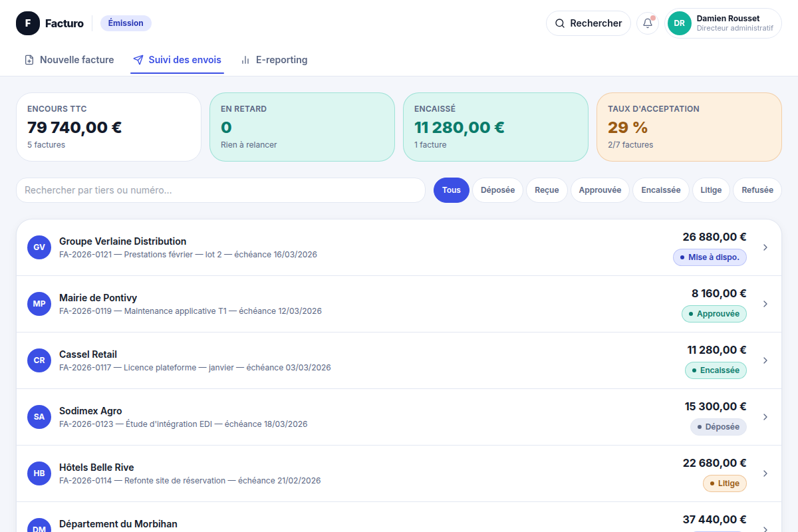Screen dimensions: 798x532
Task: Expand the Mairie de Pontivy row chevron
Action: (765, 304)
